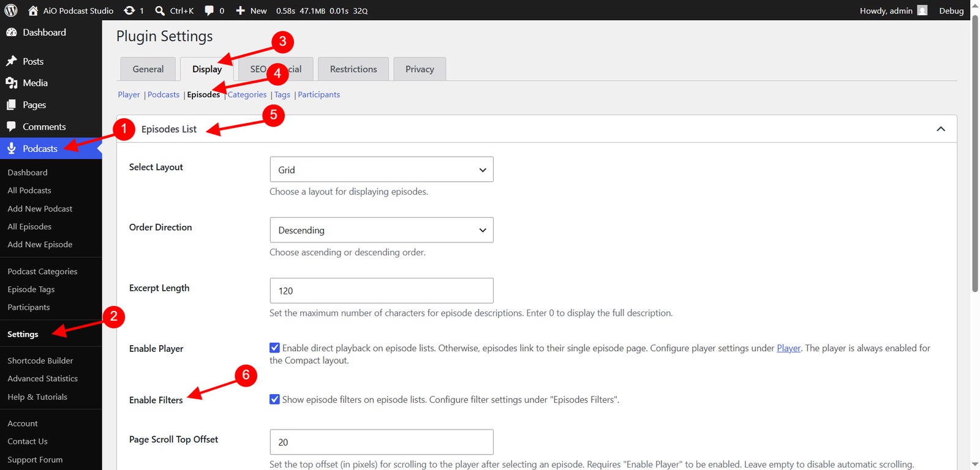Open Shortcode Builder

[40, 360]
